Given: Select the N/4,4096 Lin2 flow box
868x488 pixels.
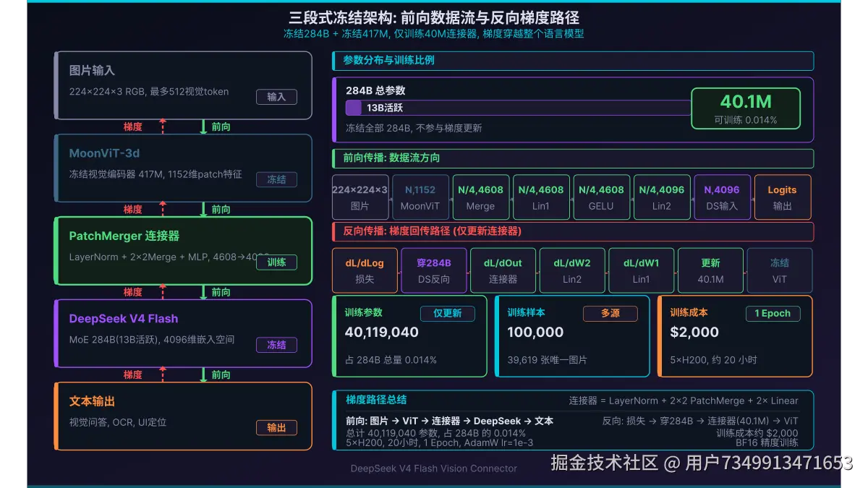Looking at the screenshot, I should [662, 197].
